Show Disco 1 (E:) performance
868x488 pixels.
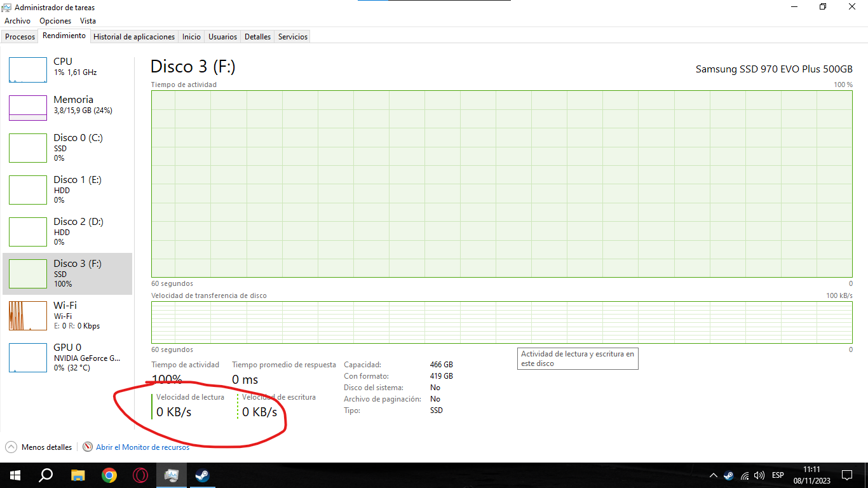tap(67, 189)
